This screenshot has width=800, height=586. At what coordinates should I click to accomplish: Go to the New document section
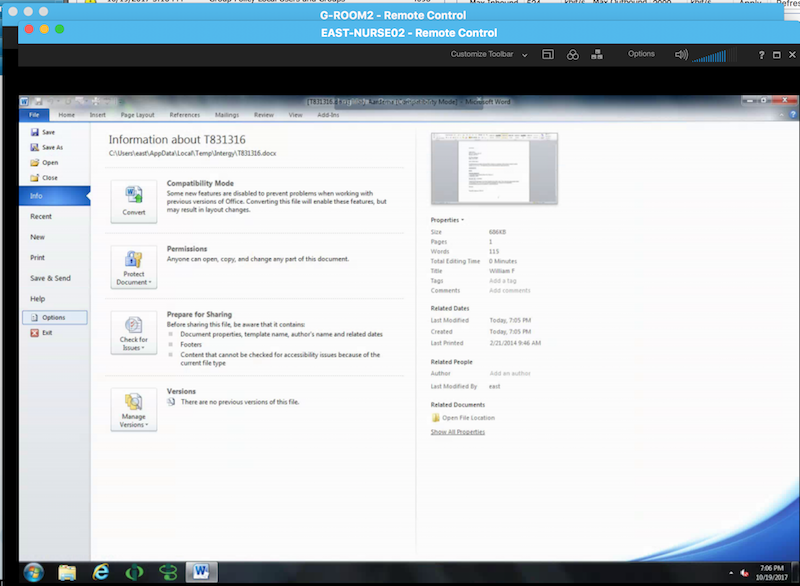[37, 237]
